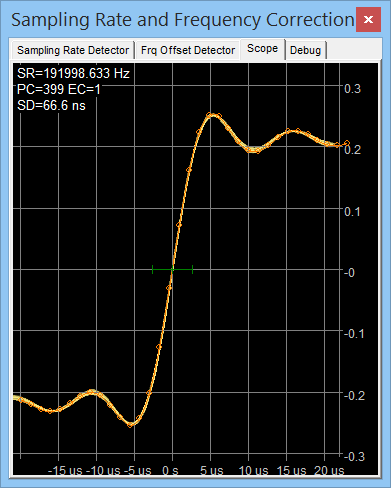
Task: Open the Frq Offset Detector tab
Action: coord(188,50)
